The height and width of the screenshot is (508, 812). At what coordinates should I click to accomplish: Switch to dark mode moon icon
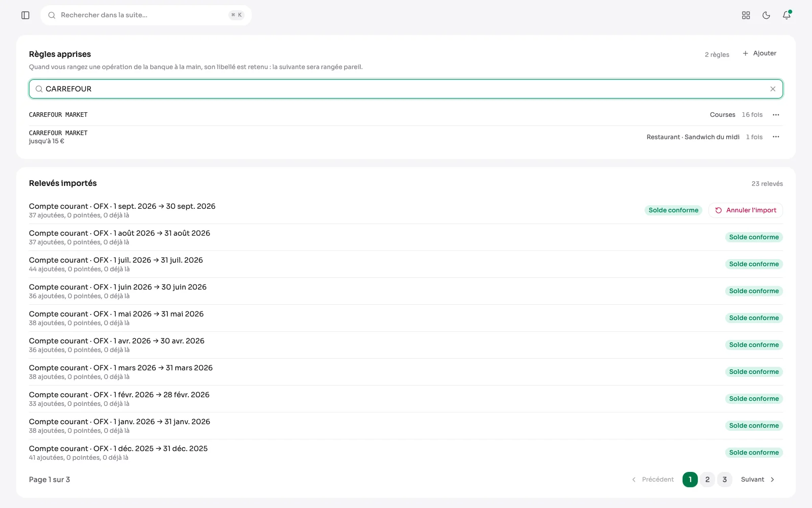tap(766, 15)
